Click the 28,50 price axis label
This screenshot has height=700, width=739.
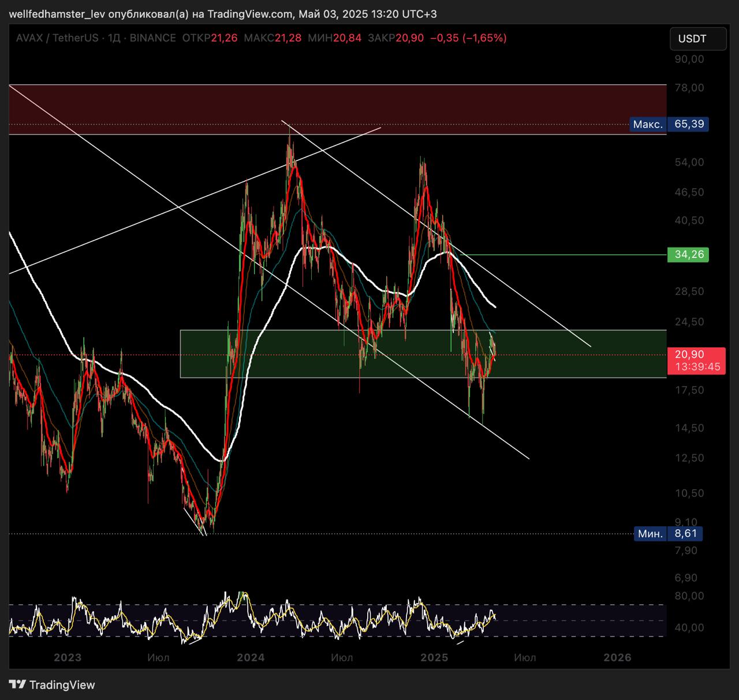pyautogui.click(x=689, y=291)
